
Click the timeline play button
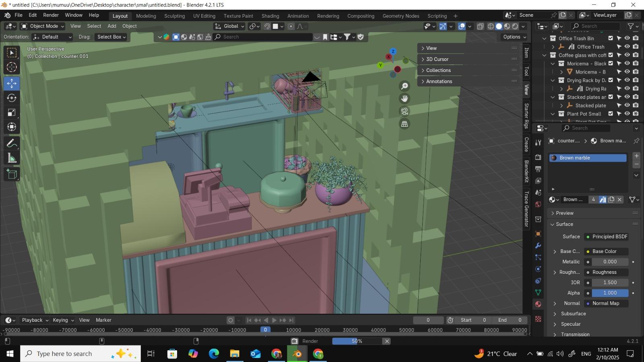[x=274, y=321]
